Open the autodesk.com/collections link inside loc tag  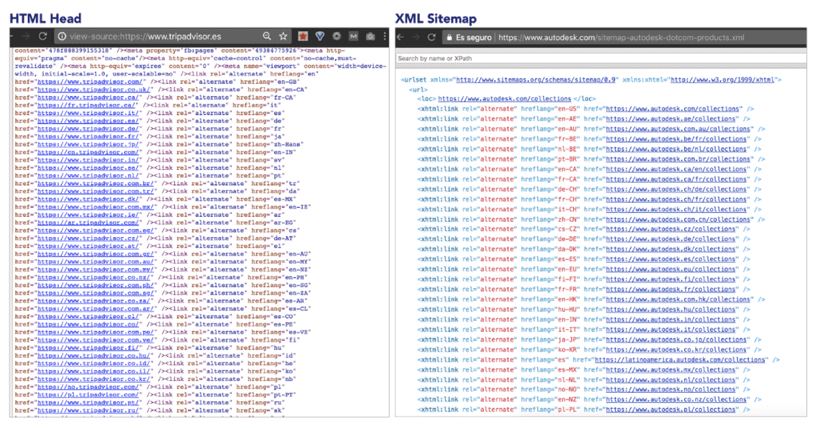(x=505, y=99)
